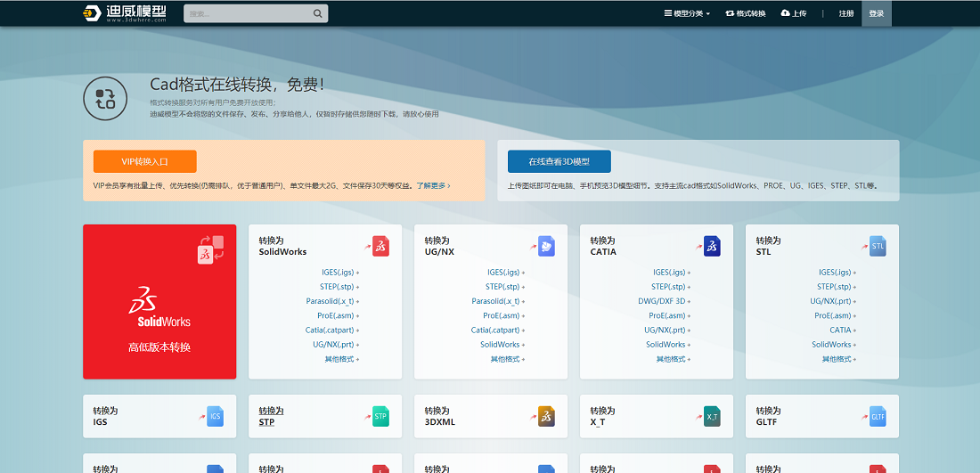Screen dimensions: 980x473
Task: Click the 迪威模型 site logo
Action: pyautogui.click(x=125, y=13)
